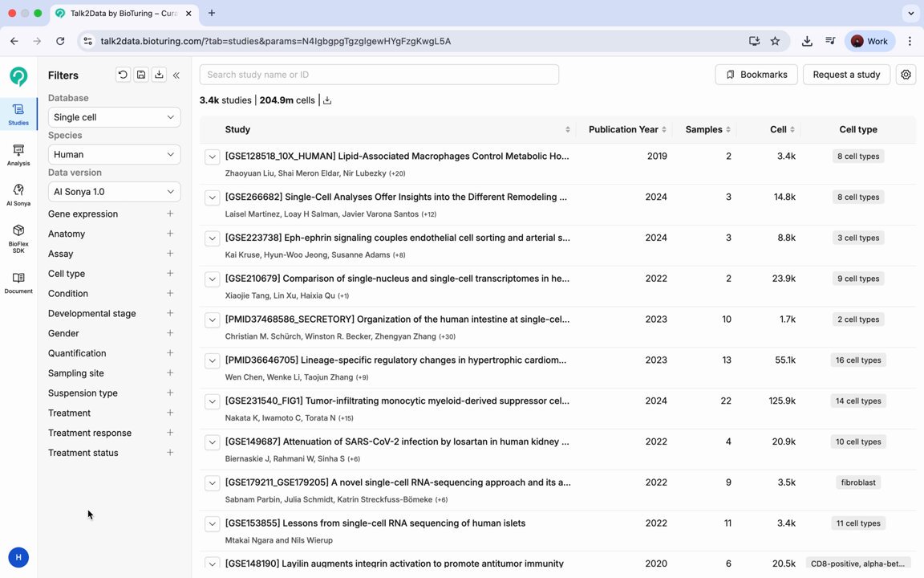Open the settings gear beside Request a study
The width and height of the screenshot is (924, 578).
[906, 75]
